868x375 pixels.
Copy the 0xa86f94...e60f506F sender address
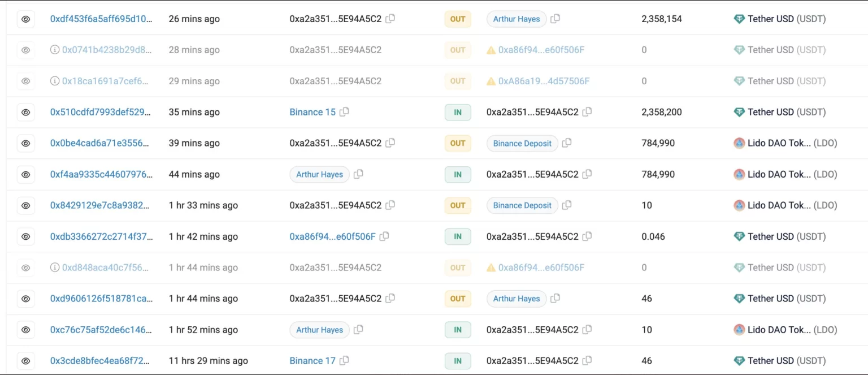384,236
